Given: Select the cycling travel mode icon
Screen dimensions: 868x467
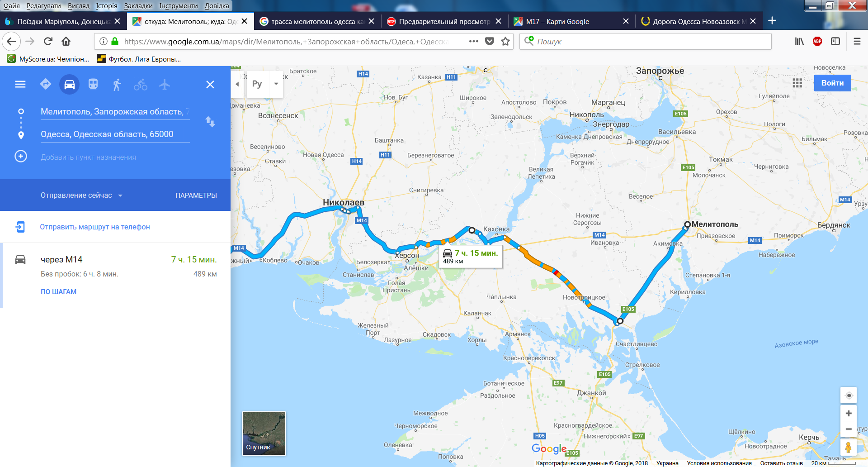Looking at the screenshot, I should (141, 84).
